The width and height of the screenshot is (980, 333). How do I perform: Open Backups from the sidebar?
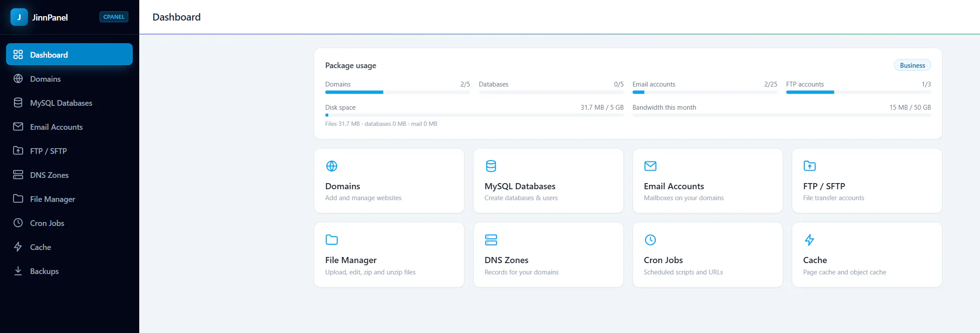point(69,271)
